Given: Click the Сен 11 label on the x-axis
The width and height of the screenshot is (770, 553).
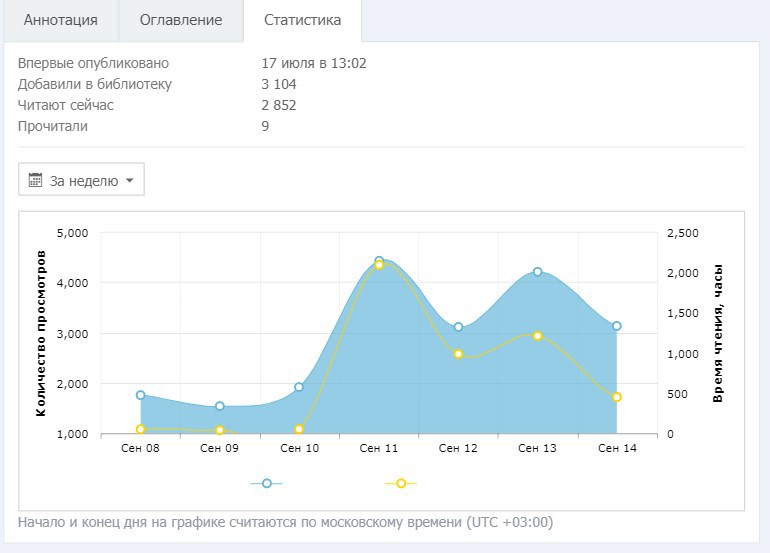Looking at the screenshot, I should pyautogui.click(x=379, y=449).
